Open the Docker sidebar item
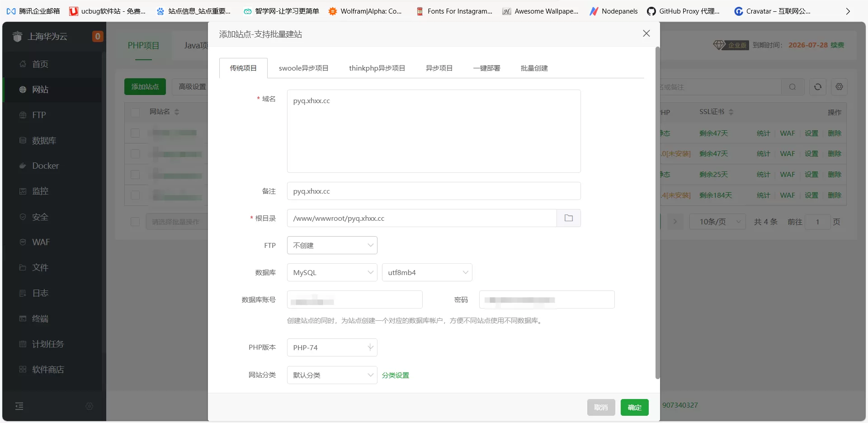The width and height of the screenshot is (868, 423). 45,166
